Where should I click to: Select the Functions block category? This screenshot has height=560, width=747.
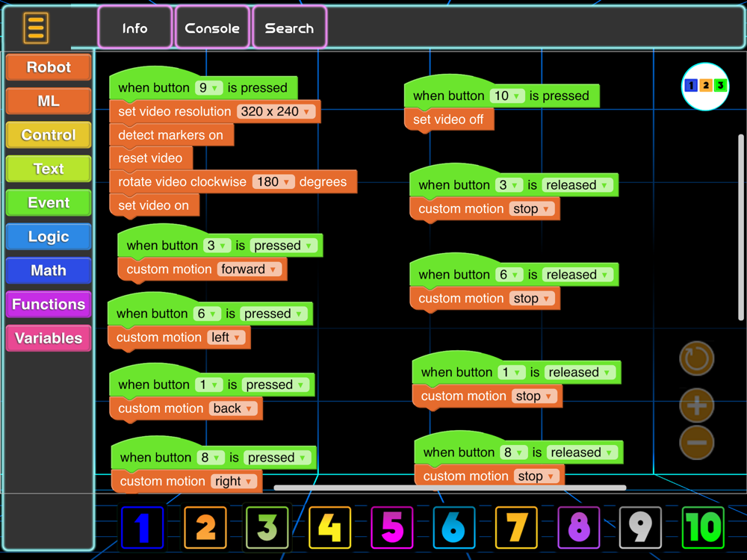(49, 304)
